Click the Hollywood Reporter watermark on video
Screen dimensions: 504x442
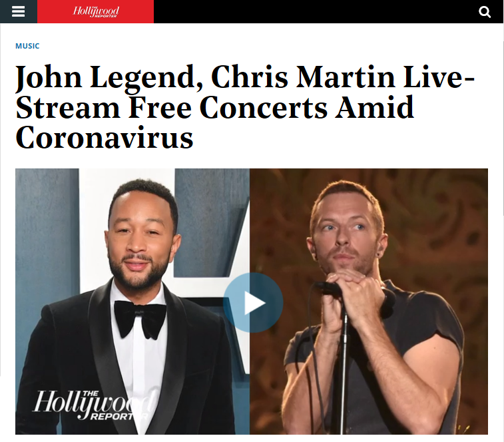(94, 405)
